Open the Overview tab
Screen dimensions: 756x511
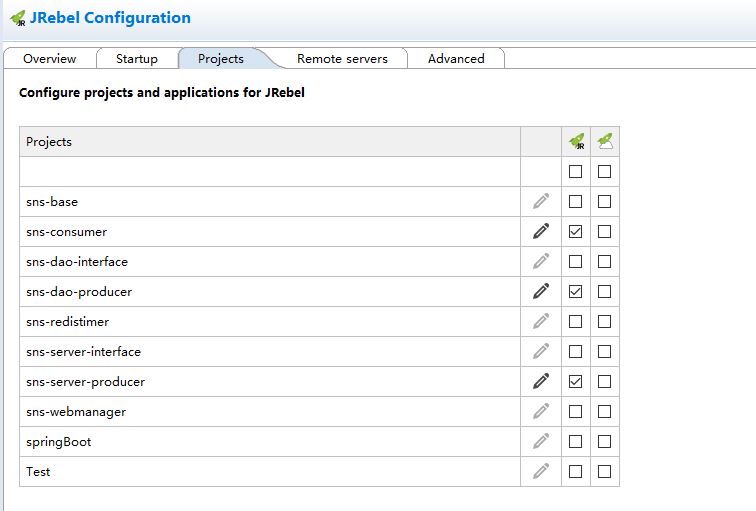(x=49, y=58)
